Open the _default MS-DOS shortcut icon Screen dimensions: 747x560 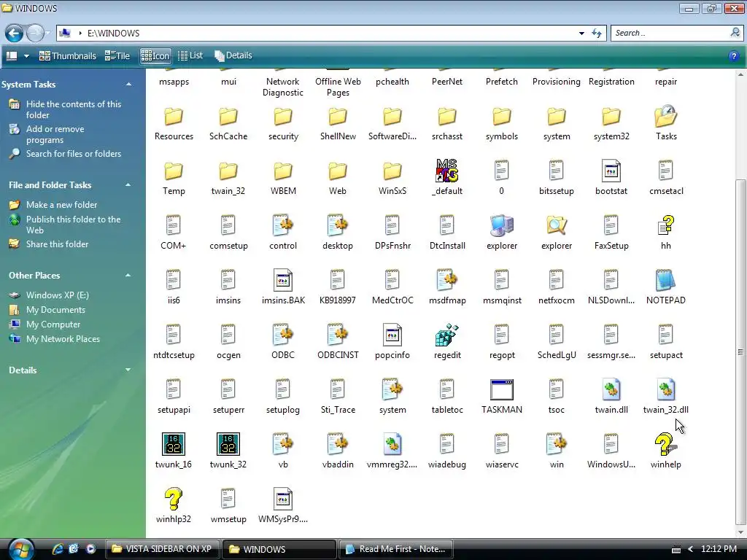click(447, 171)
